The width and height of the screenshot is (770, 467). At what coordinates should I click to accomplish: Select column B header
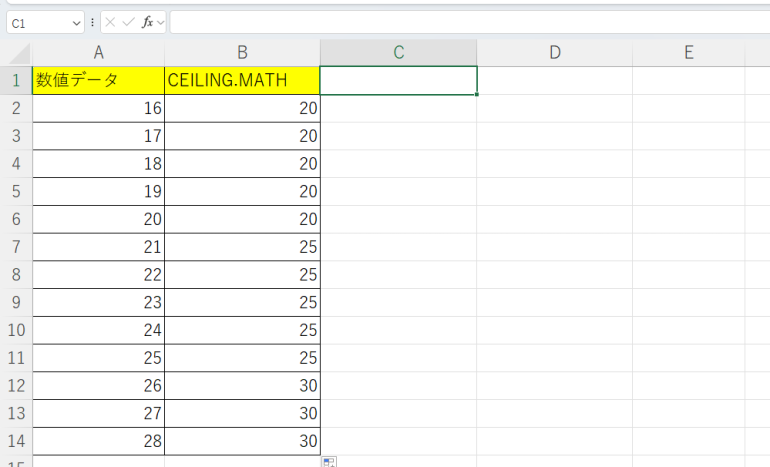tap(242, 53)
